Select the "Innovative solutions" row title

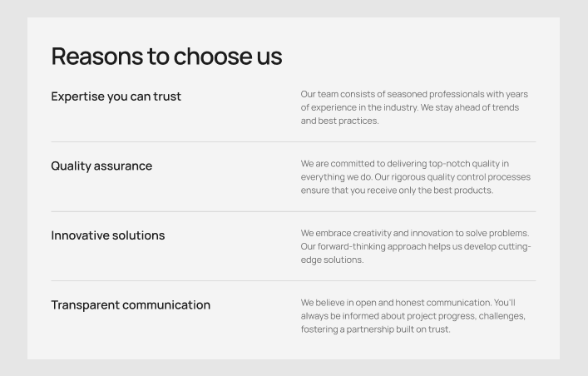pos(108,235)
